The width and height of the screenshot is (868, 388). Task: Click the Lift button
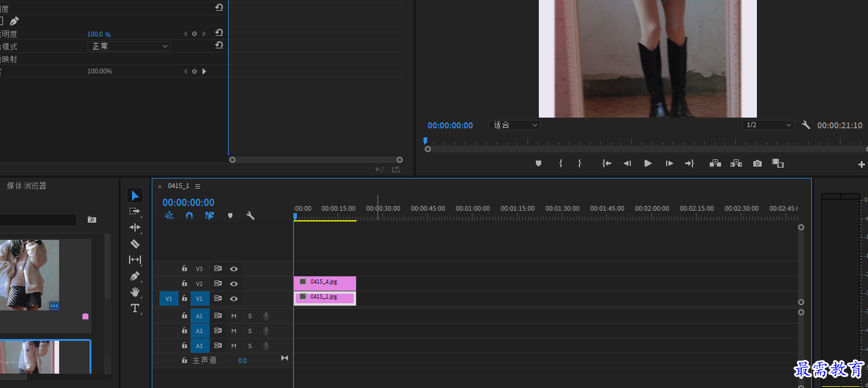(x=715, y=164)
